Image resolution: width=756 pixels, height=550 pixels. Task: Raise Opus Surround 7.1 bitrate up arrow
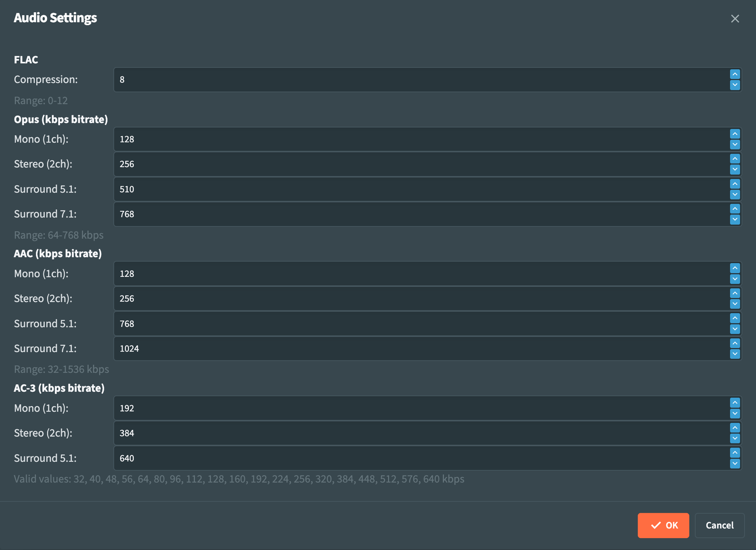click(x=735, y=208)
